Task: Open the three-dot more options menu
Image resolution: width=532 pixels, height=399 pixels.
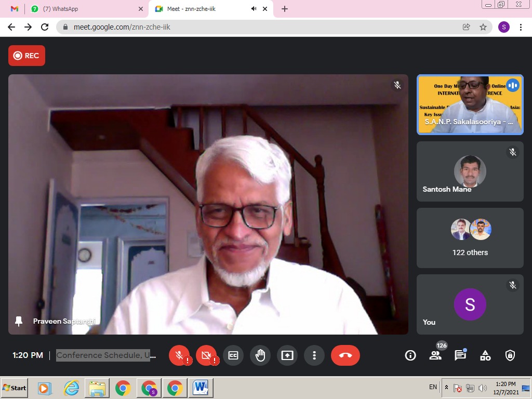Action: pos(314,355)
